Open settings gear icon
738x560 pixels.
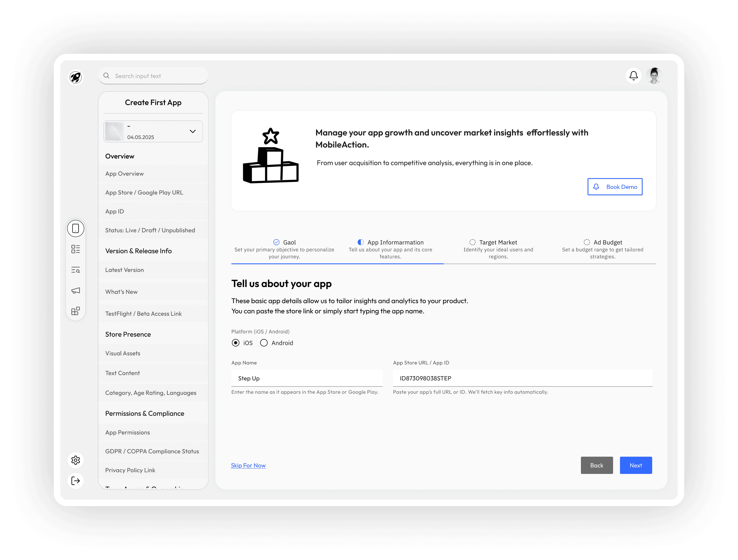point(76,460)
